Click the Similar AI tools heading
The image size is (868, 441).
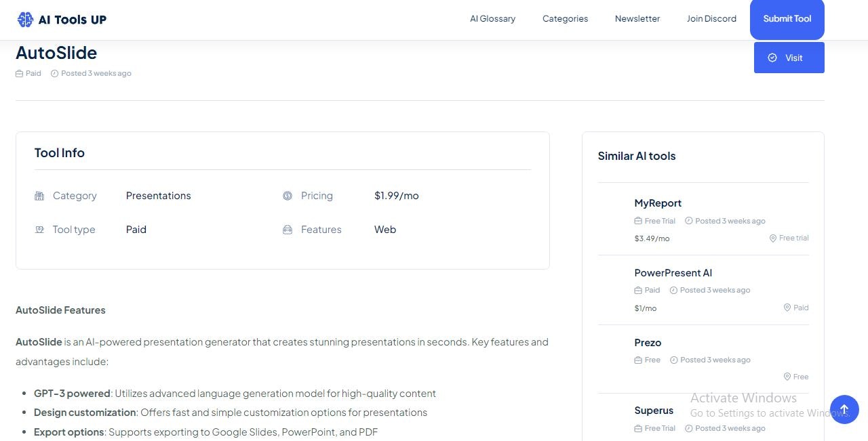click(x=637, y=156)
